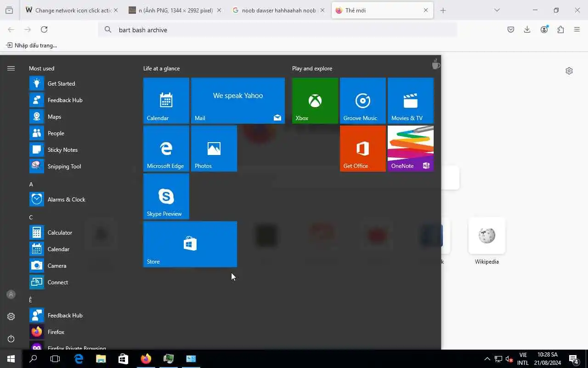Open the network tray icon

(498, 359)
